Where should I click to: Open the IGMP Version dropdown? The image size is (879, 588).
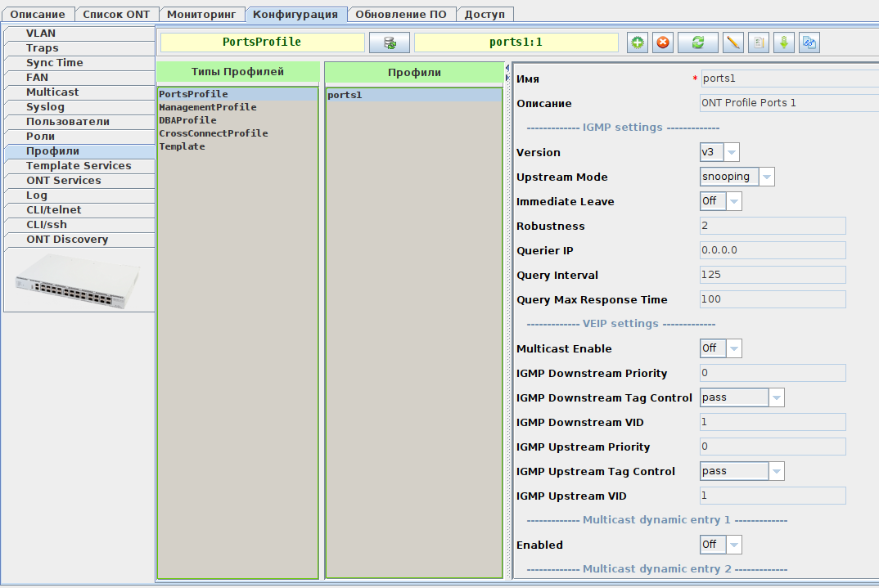coord(719,152)
